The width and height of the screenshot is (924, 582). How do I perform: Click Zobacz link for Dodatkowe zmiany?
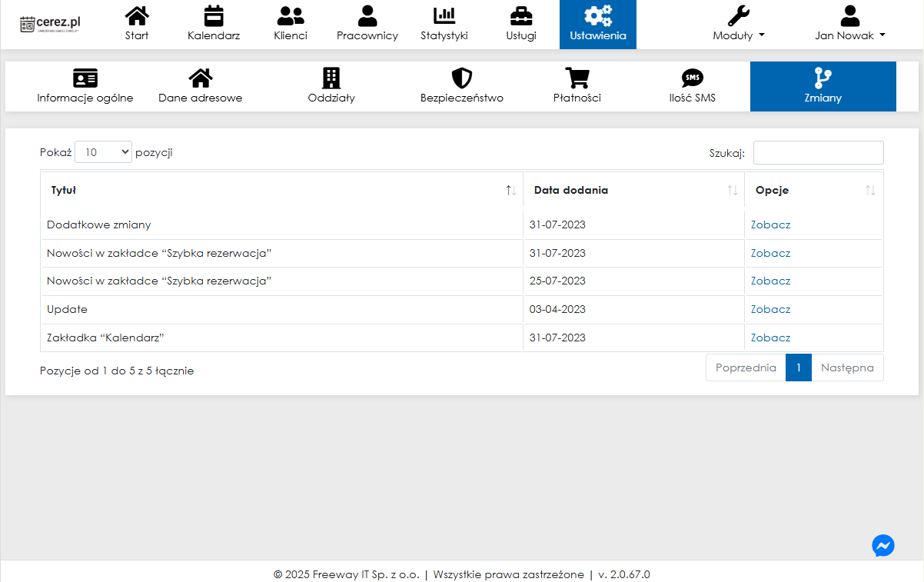tap(770, 225)
